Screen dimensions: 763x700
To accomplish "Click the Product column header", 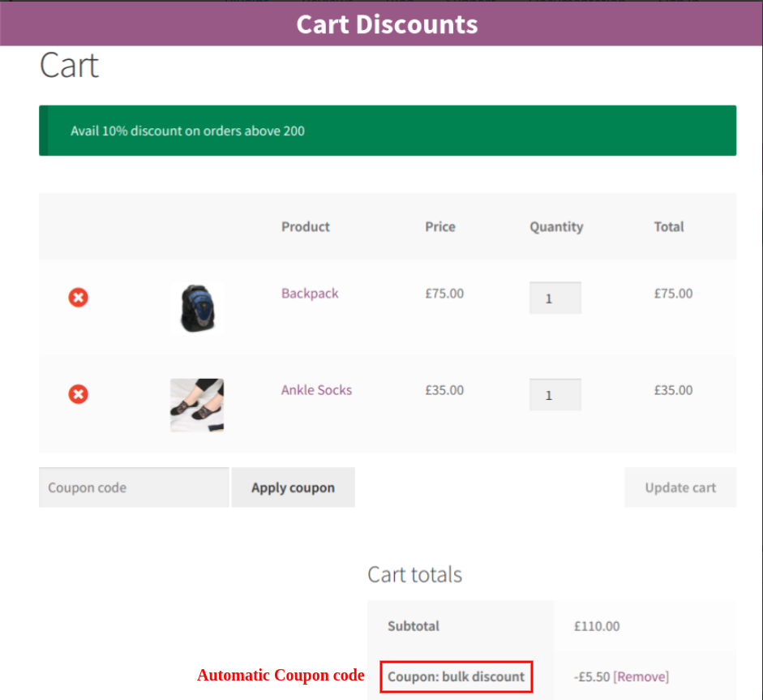I will click(x=306, y=226).
